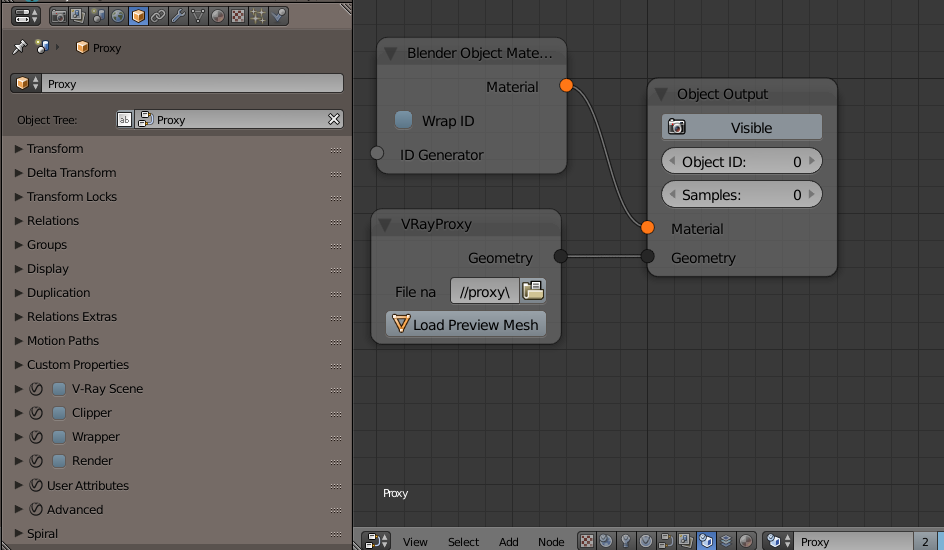The width and height of the screenshot is (944, 550).
Task: Increase the Samples value
Action: tap(812, 194)
